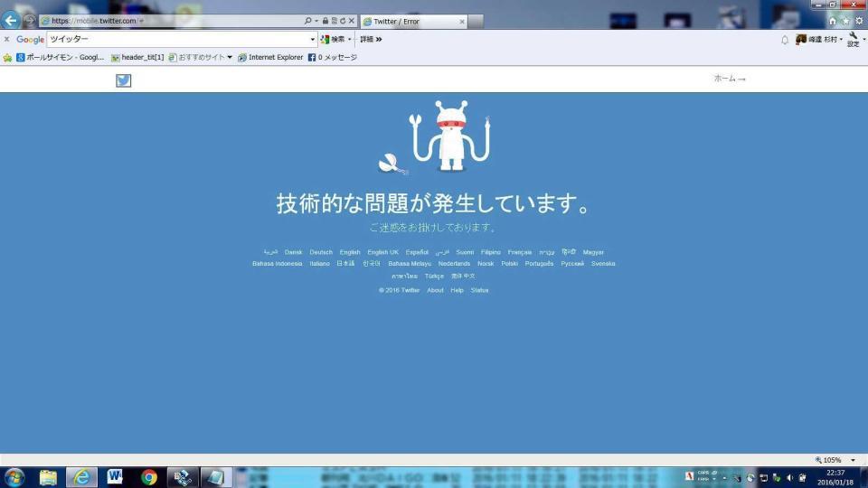Click the address bar URL field

(x=172, y=21)
